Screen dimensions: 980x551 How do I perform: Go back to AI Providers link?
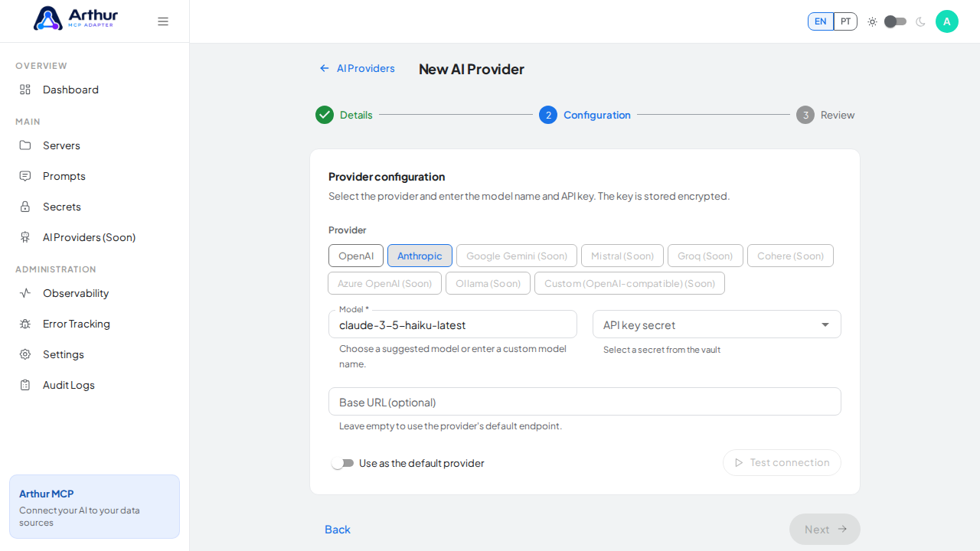point(358,68)
